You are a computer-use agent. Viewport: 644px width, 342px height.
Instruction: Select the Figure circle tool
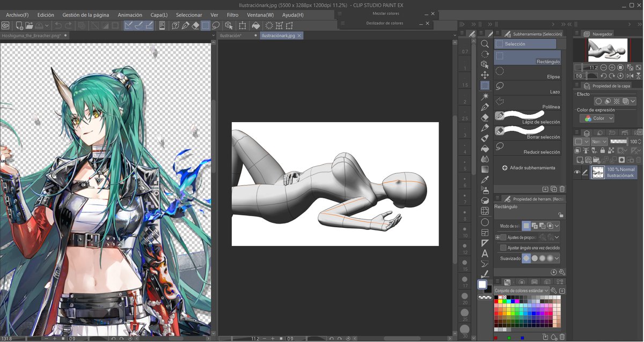pos(485,222)
